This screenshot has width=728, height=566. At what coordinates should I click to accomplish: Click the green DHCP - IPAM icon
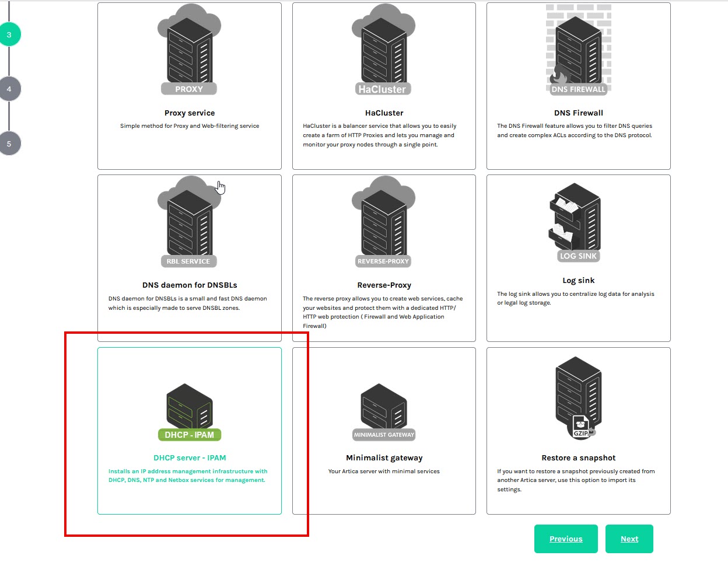pos(189,412)
